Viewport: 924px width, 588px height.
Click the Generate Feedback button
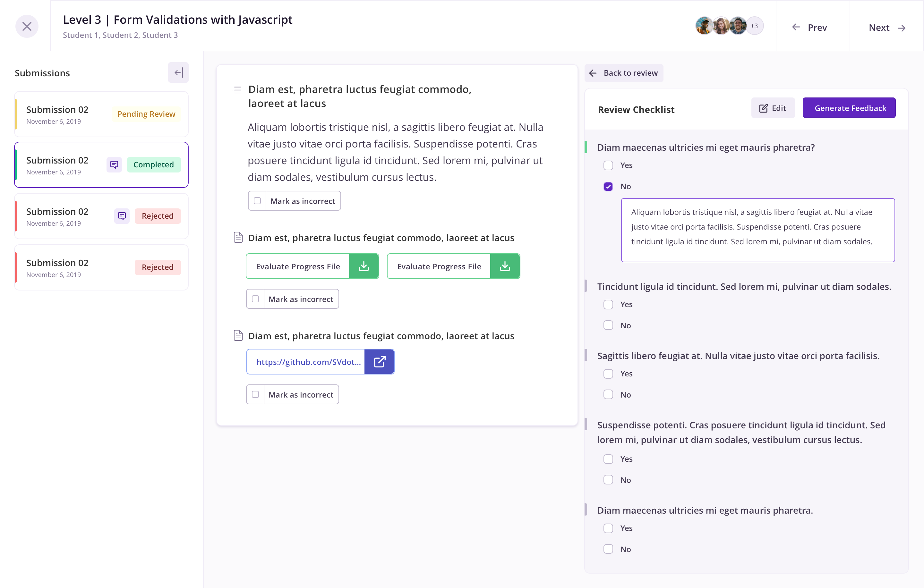pyautogui.click(x=849, y=108)
